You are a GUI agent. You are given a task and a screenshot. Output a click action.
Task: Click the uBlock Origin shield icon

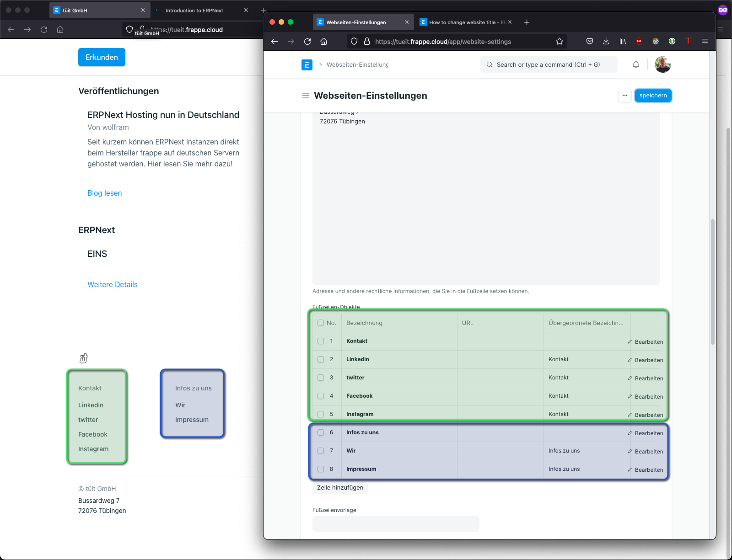pyautogui.click(x=639, y=42)
